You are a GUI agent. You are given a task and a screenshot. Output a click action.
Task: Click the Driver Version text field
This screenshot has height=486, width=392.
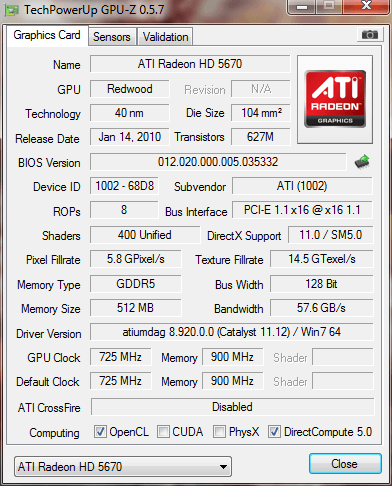point(231,332)
